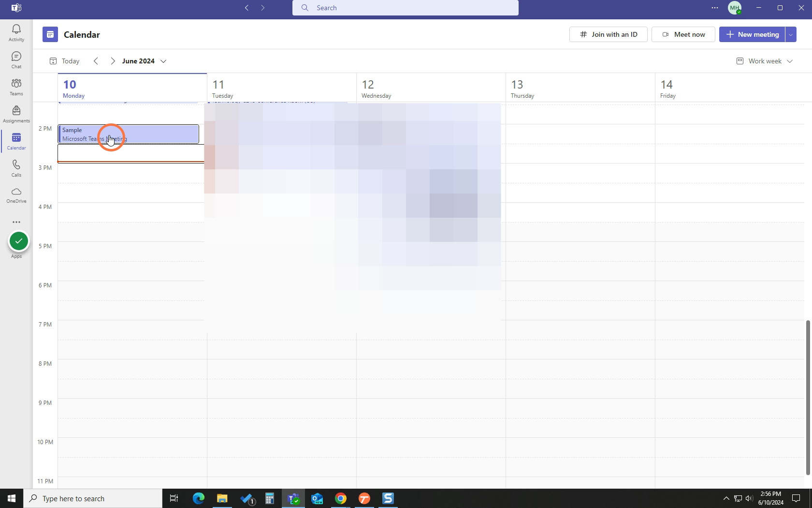
Task: Select Tuesday 11 column header
Action: (x=282, y=88)
